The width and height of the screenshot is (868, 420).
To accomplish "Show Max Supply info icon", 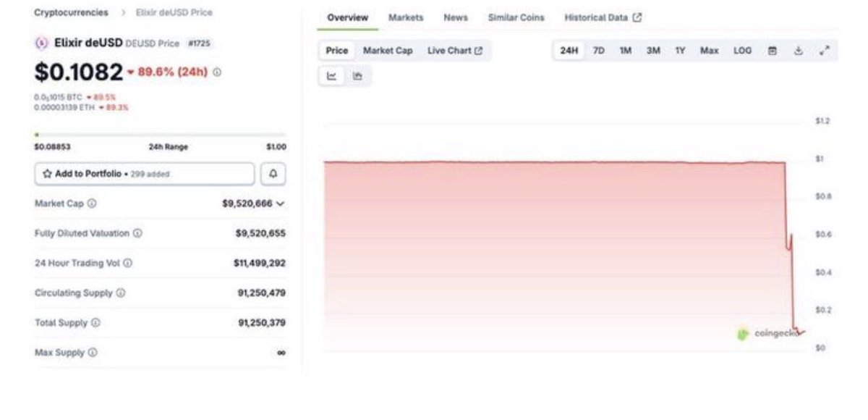I will [x=93, y=353].
